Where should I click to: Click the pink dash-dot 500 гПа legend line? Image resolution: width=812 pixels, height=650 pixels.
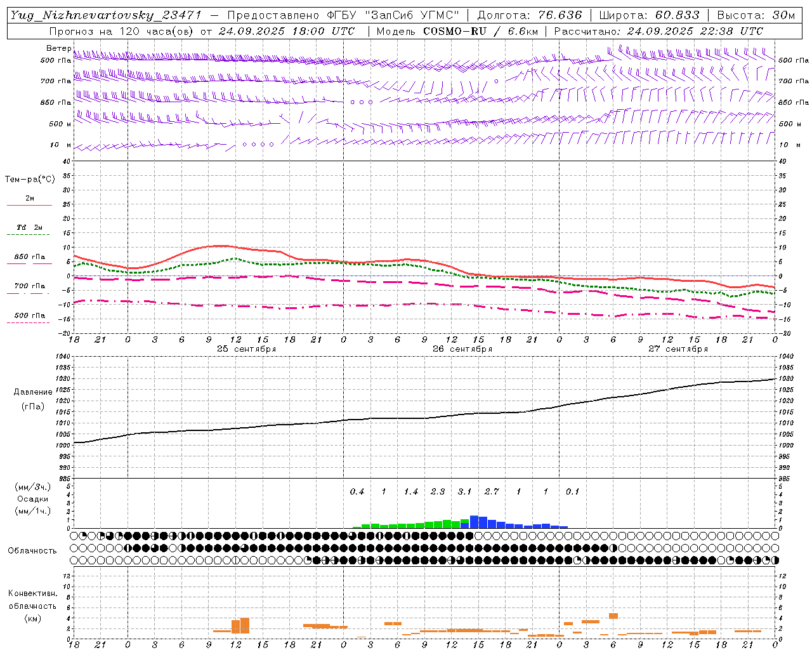pos(28,323)
